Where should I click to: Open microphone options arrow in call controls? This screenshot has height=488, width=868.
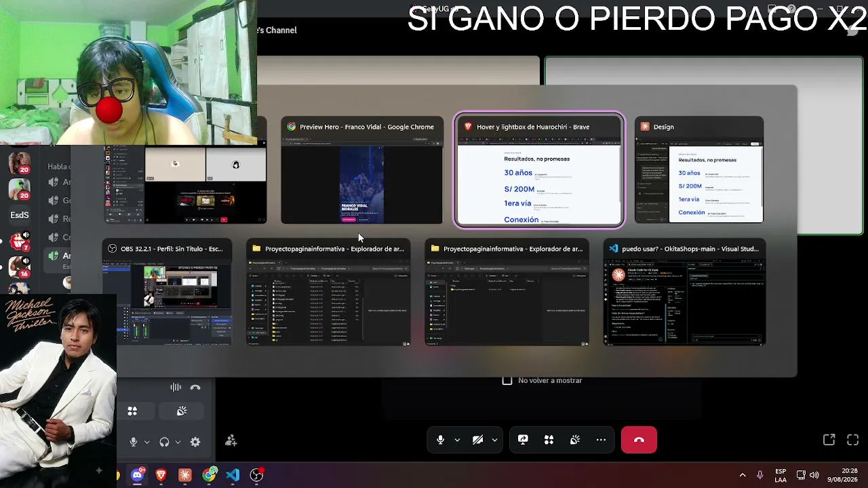point(457,440)
